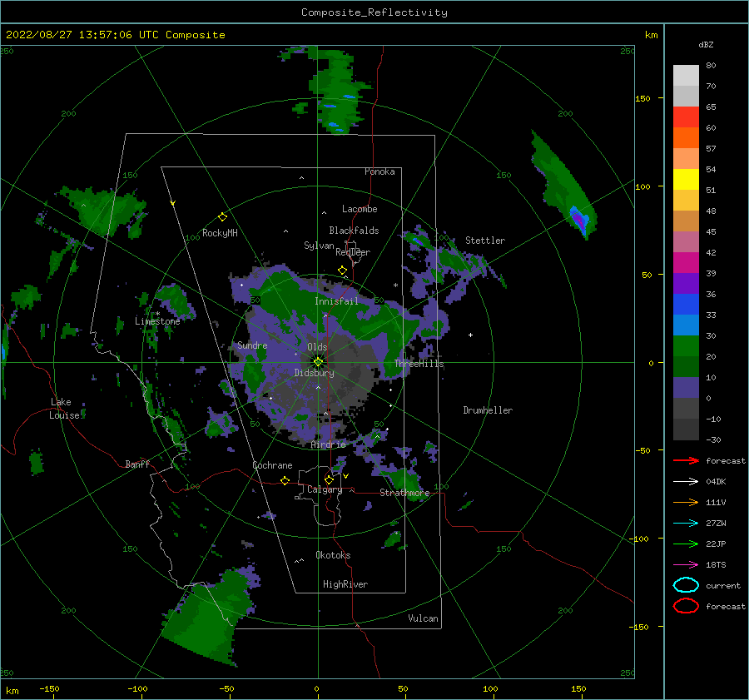Click the Okotoks label
749x700 pixels.
[333, 555]
